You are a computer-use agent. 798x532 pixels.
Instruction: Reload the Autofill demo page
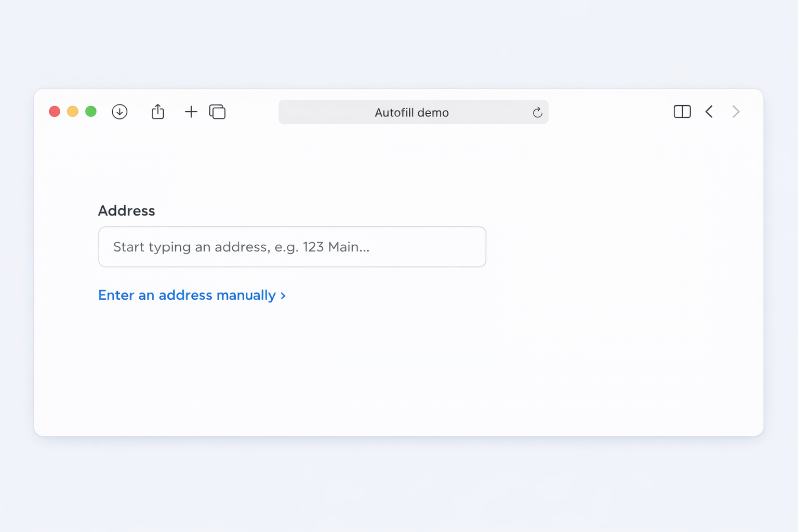tap(537, 112)
